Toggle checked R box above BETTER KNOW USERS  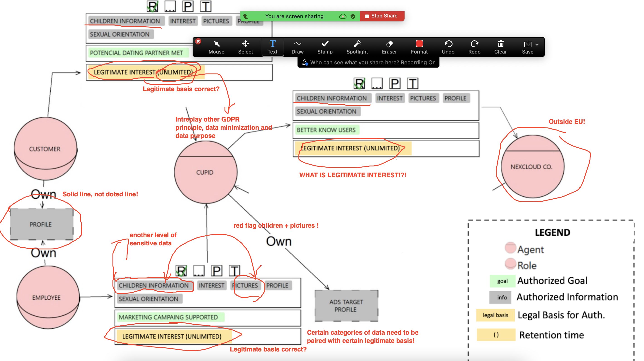359,83
